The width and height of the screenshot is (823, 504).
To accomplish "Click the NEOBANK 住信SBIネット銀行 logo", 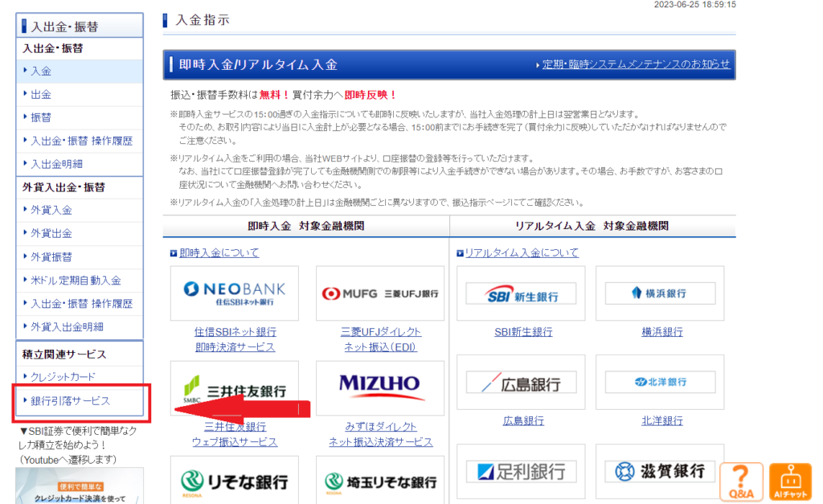I will click(x=235, y=293).
